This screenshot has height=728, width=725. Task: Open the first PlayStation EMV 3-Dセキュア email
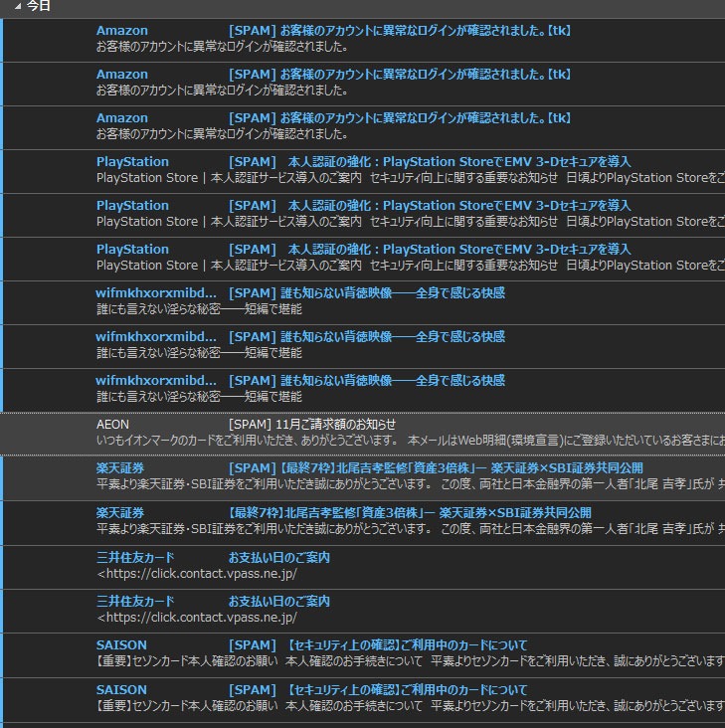tap(362, 171)
